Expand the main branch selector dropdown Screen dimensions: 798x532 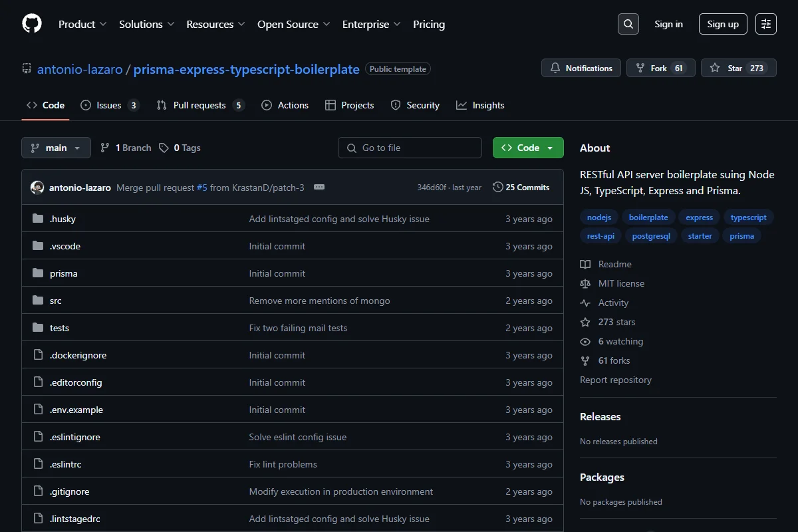coord(56,148)
